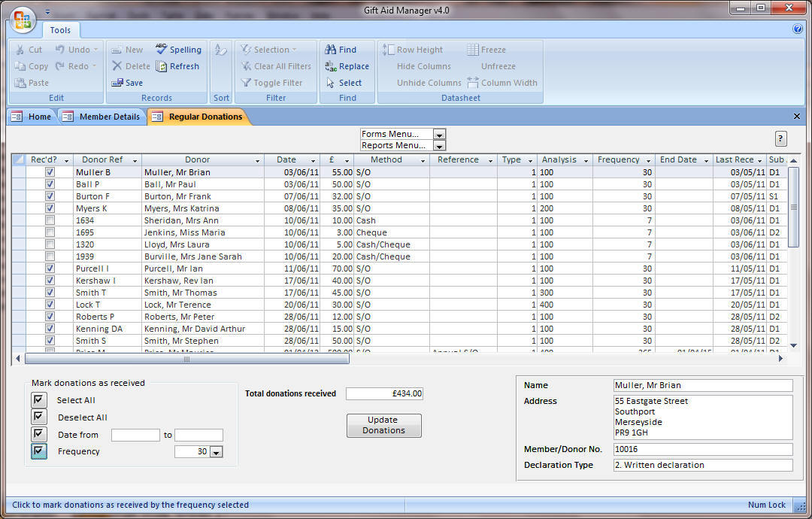The image size is (812, 519).
Task: Open the Frequency 30 combo box arrow
Action: [x=217, y=451]
